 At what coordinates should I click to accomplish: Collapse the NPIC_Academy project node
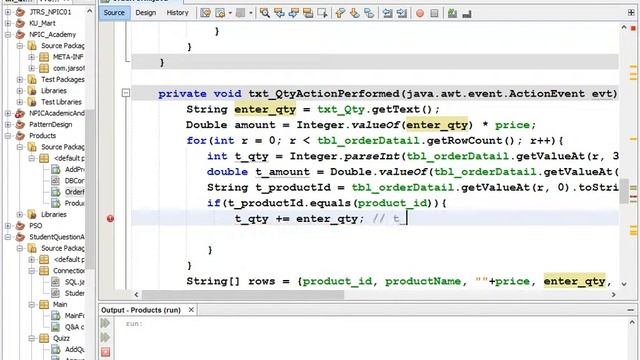tap(8, 35)
